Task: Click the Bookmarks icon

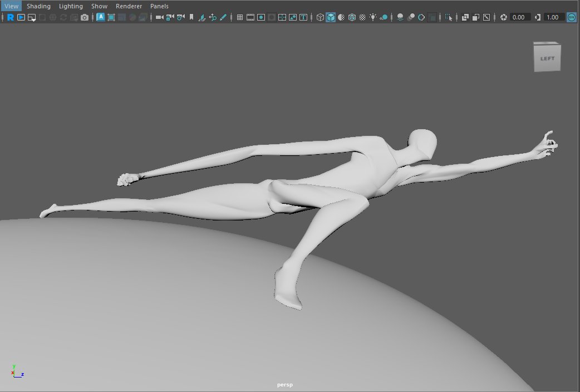Action: pyautogui.click(x=191, y=17)
